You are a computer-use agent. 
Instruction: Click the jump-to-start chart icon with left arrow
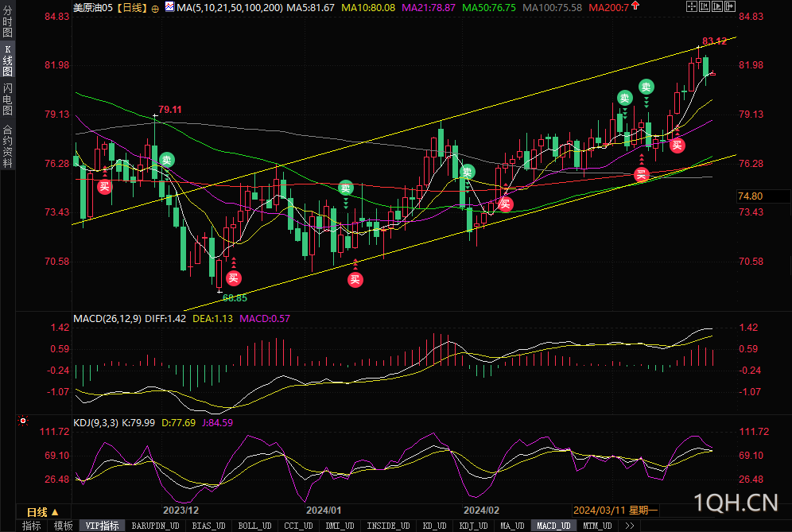click(705, 6)
